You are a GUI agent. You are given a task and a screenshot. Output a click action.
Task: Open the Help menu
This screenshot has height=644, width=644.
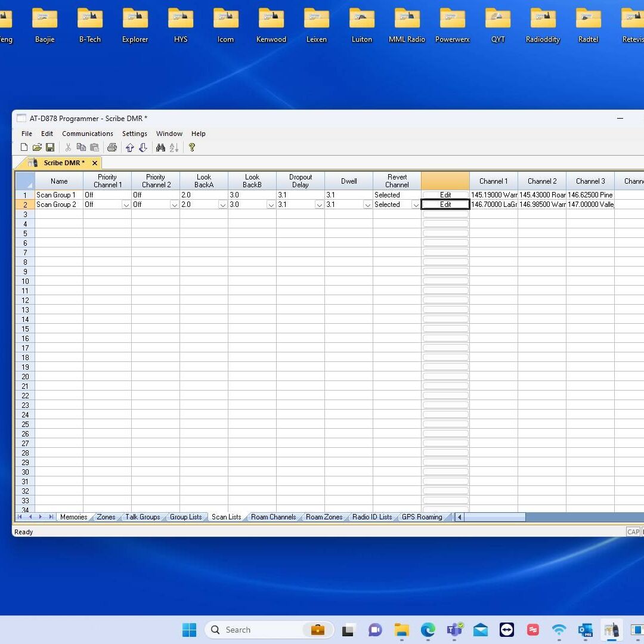[199, 134]
